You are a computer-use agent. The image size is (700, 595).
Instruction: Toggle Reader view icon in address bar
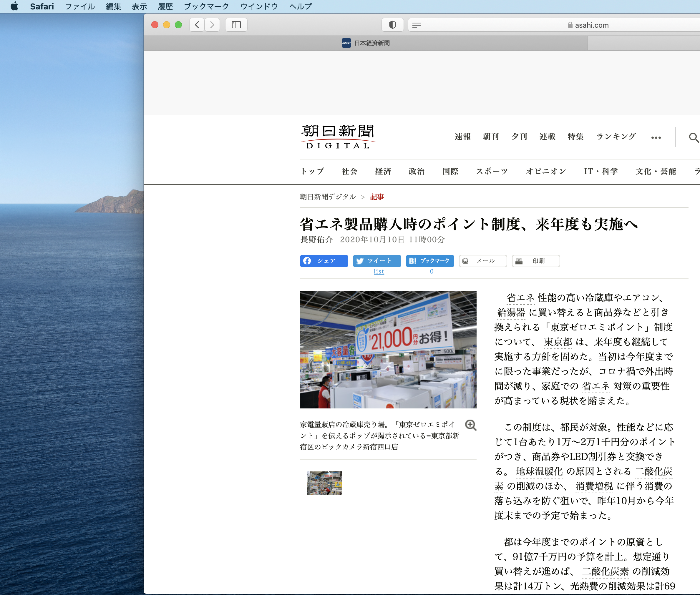[417, 25]
